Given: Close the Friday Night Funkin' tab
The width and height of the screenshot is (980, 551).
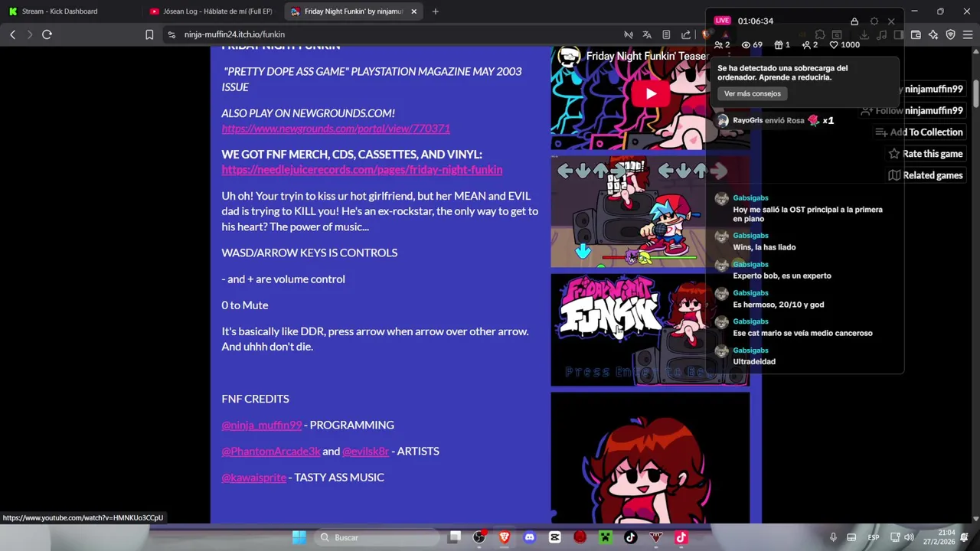Looking at the screenshot, I should click(x=414, y=11).
